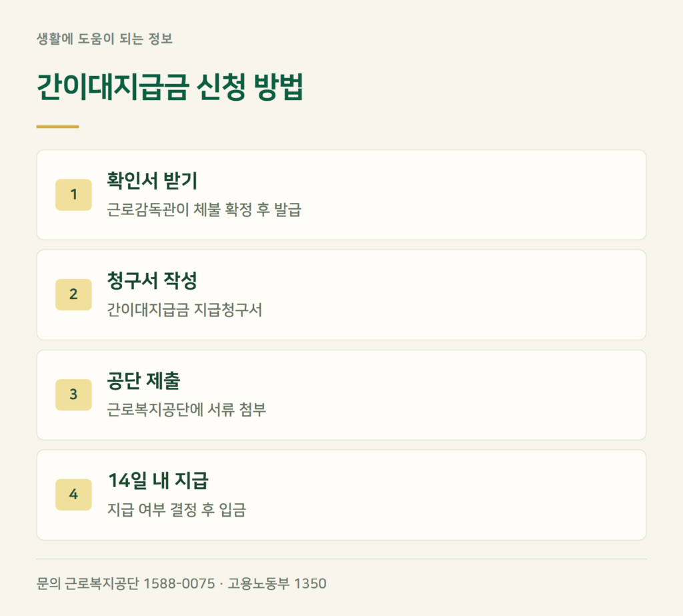Select the 청구서 작성 step title

[x=152, y=280]
